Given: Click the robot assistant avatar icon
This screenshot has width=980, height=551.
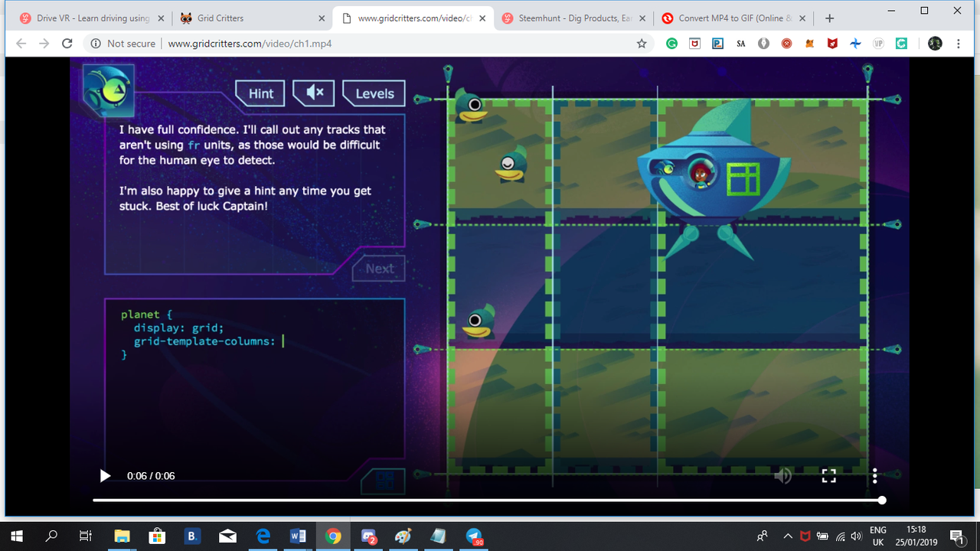Looking at the screenshot, I should tap(109, 90).
